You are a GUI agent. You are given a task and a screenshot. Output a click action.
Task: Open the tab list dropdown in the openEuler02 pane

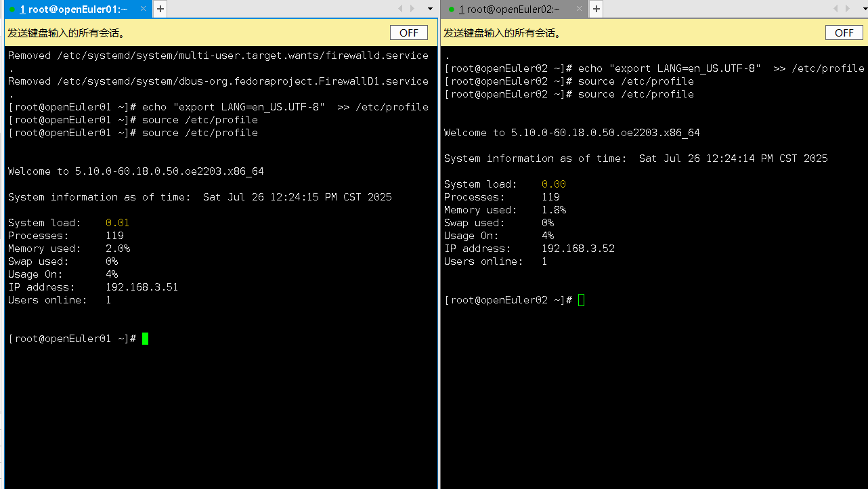coord(866,9)
